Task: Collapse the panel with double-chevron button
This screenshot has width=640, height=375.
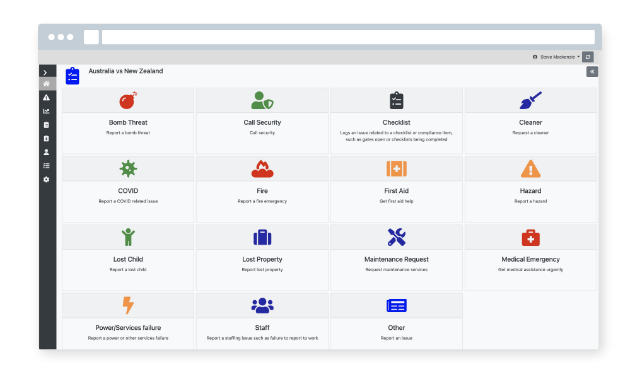Action: point(592,72)
